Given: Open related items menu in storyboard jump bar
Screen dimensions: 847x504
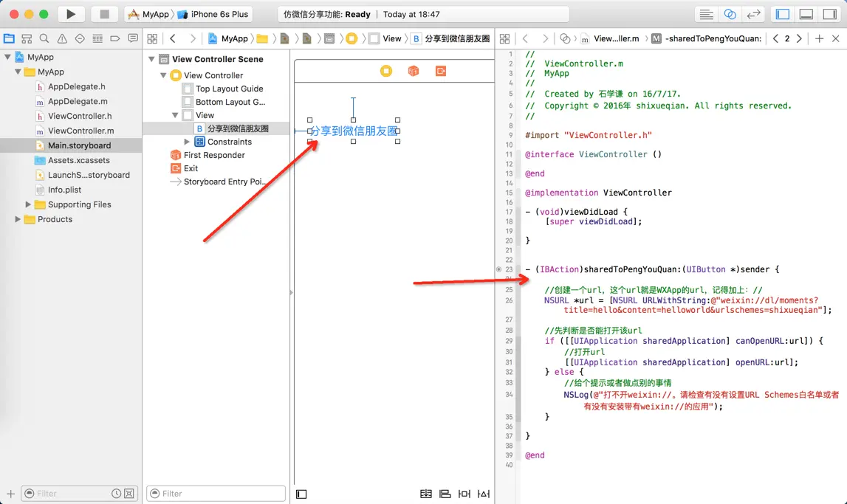Looking at the screenshot, I should (x=152, y=38).
